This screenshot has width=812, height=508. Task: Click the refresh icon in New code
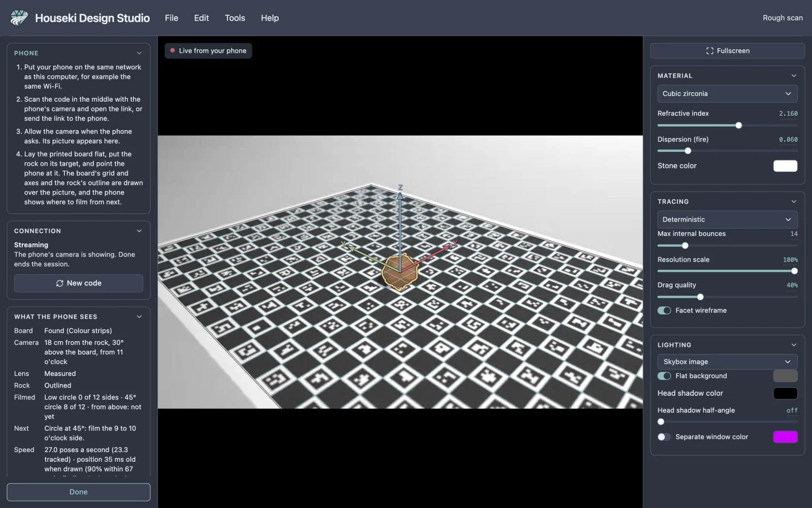pyautogui.click(x=60, y=283)
